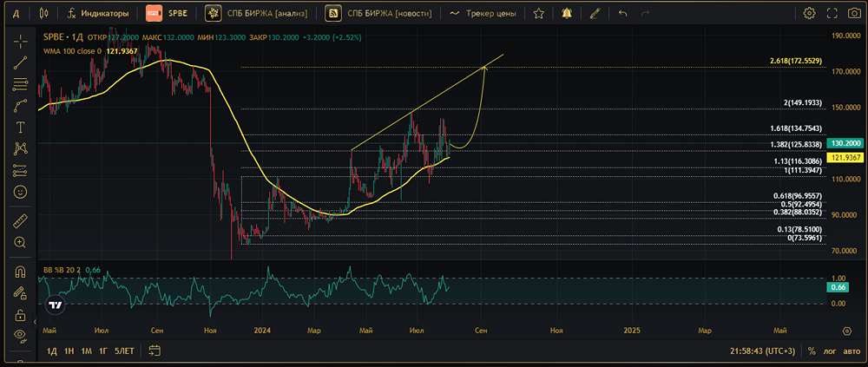Toggle magnet mode in the left toolbar
The width and height of the screenshot is (868, 367).
click(x=20, y=272)
